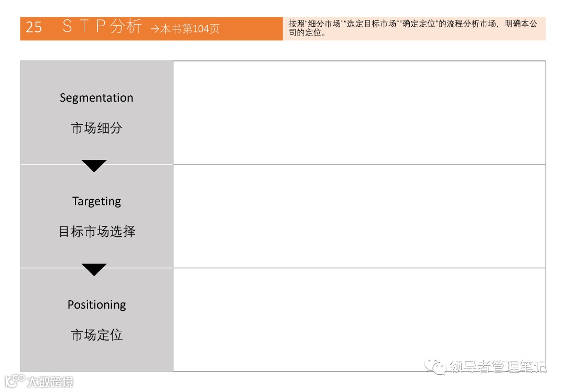Open the 本书第104页 page reference
The width and height of the screenshot is (566, 392).
190,29
